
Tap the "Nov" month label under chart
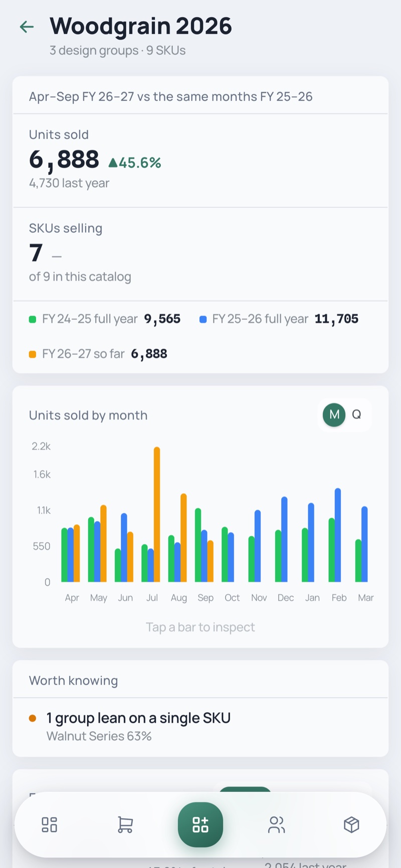(x=259, y=598)
